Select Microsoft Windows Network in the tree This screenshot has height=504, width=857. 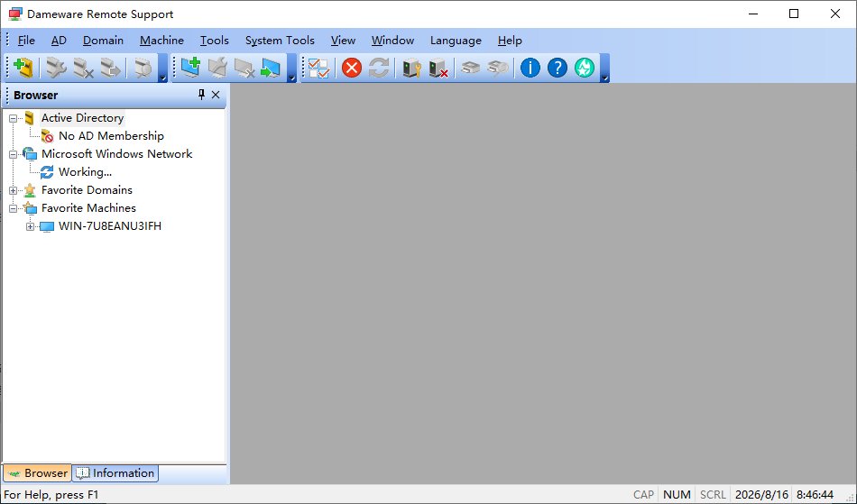click(x=117, y=154)
